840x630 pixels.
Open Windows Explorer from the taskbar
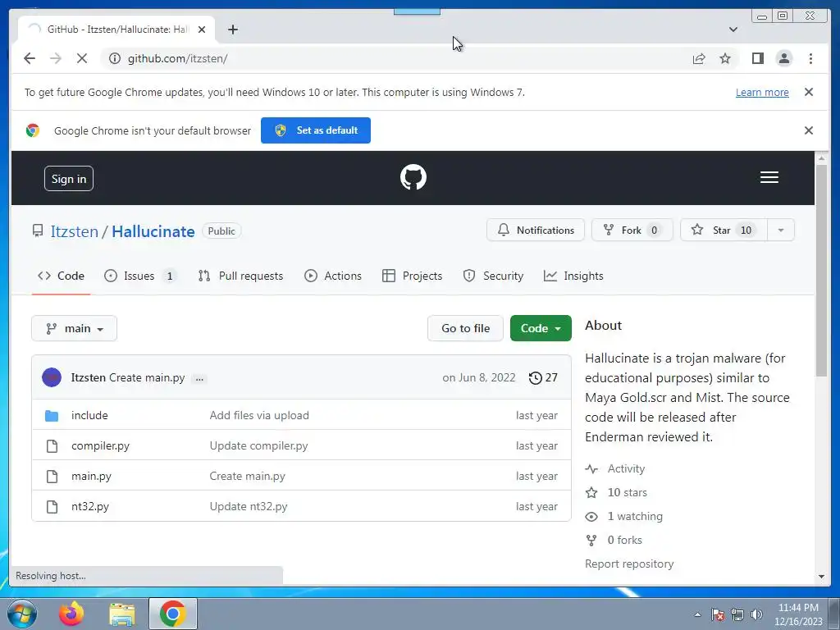122,614
